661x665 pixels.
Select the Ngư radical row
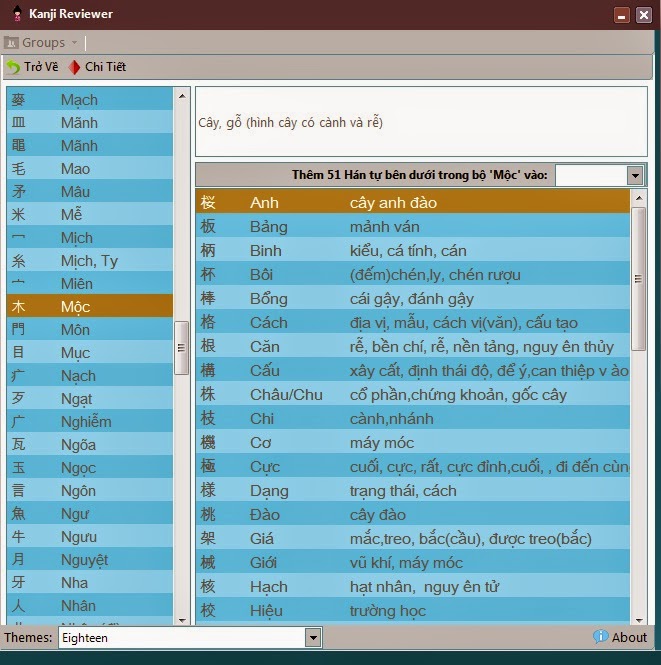coord(90,514)
